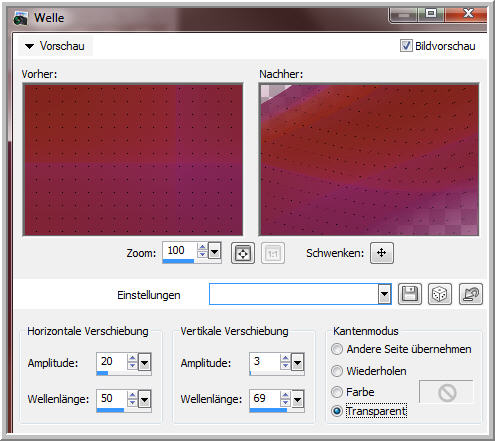This screenshot has height=441, width=495.
Task: Click the Welle camera icon in title bar
Action: tap(21, 18)
